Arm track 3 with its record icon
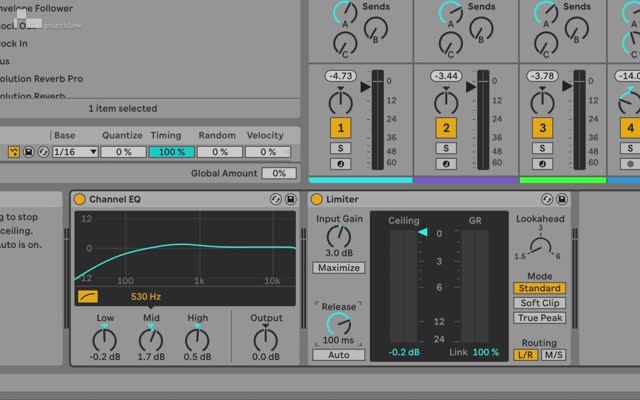 click(542, 164)
